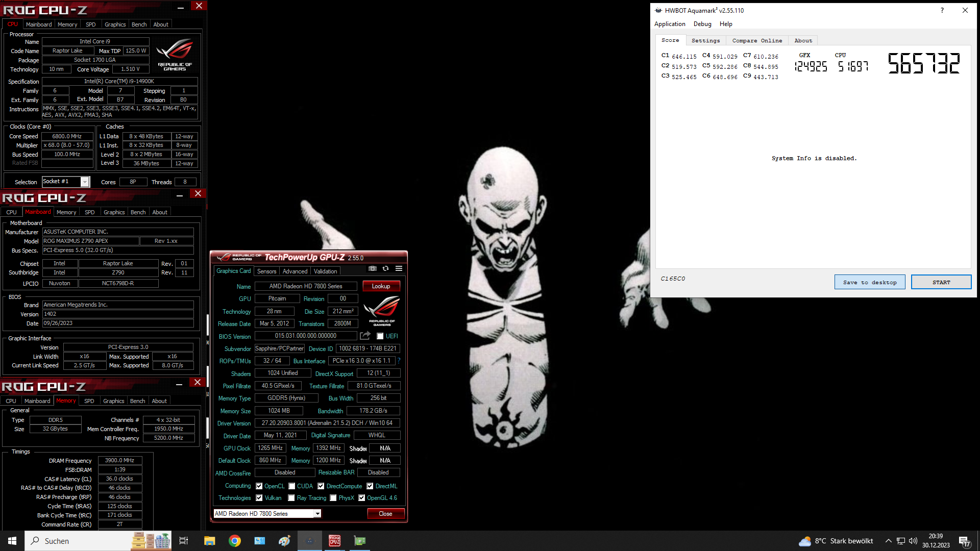Click the Suchen taskbar search box
The image size is (980, 551).
(x=77, y=541)
